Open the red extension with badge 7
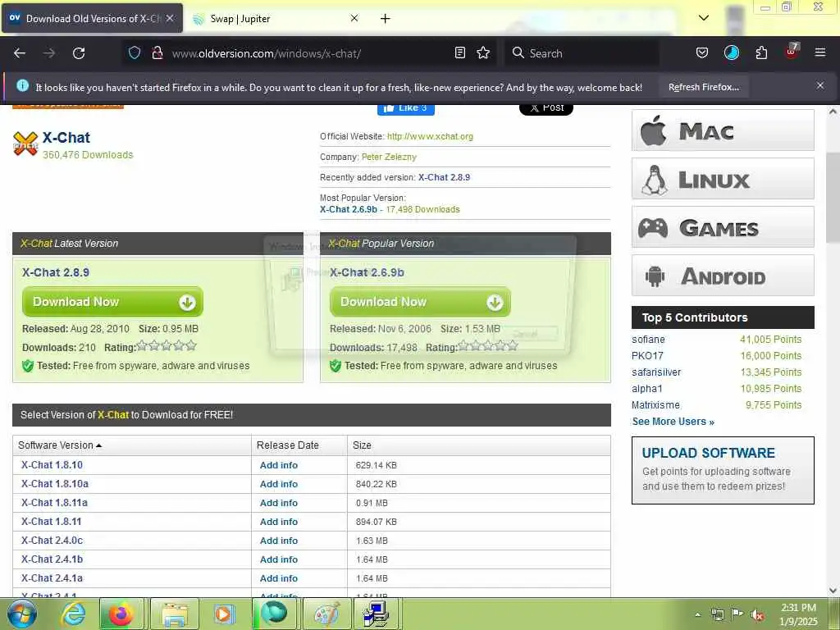The width and height of the screenshot is (840, 630). click(792, 52)
